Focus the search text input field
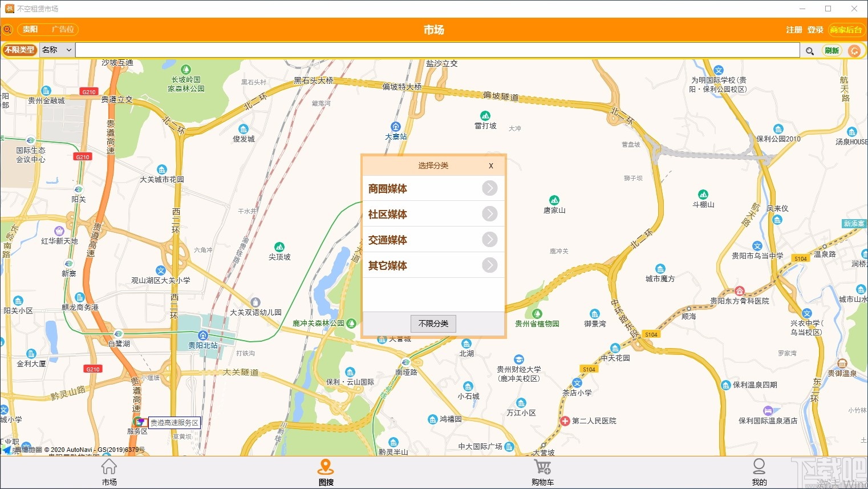The image size is (868, 489). click(437, 50)
